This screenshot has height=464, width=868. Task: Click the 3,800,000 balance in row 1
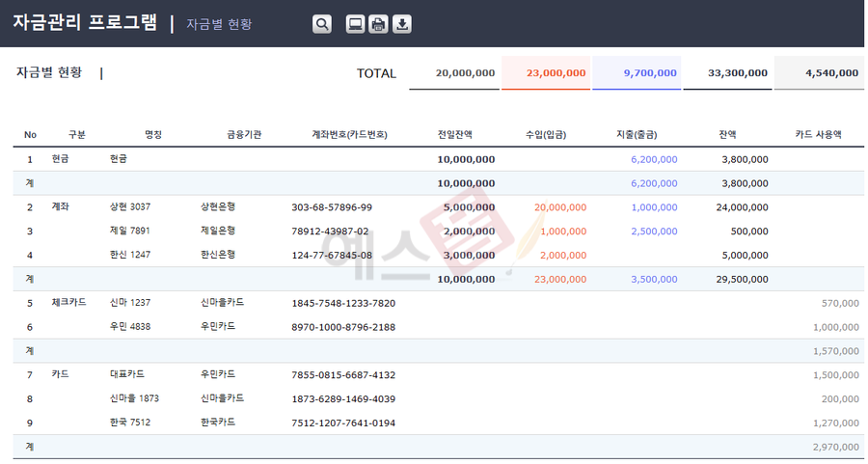click(745, 159)
